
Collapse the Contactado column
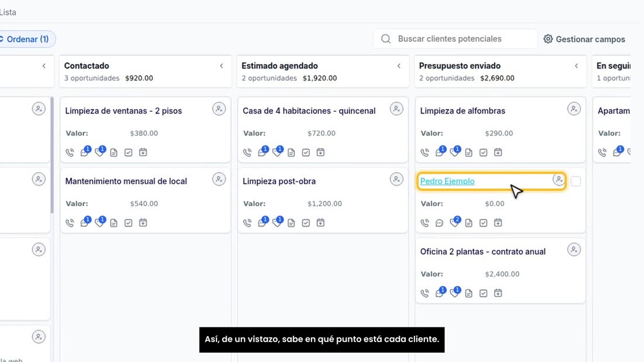(x=221, y=66)
